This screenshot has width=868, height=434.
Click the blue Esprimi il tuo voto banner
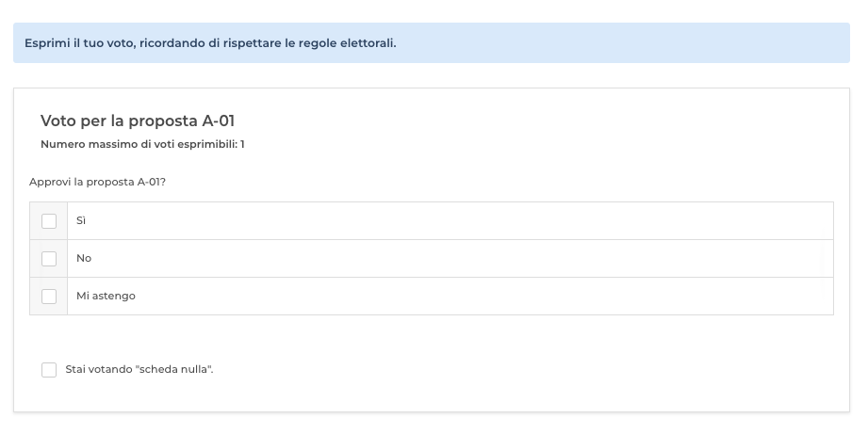(432, 42)
